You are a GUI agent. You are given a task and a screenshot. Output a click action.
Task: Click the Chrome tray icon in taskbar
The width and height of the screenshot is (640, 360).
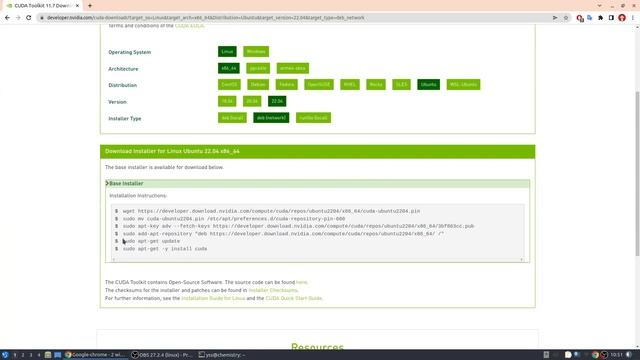point(595,355)
